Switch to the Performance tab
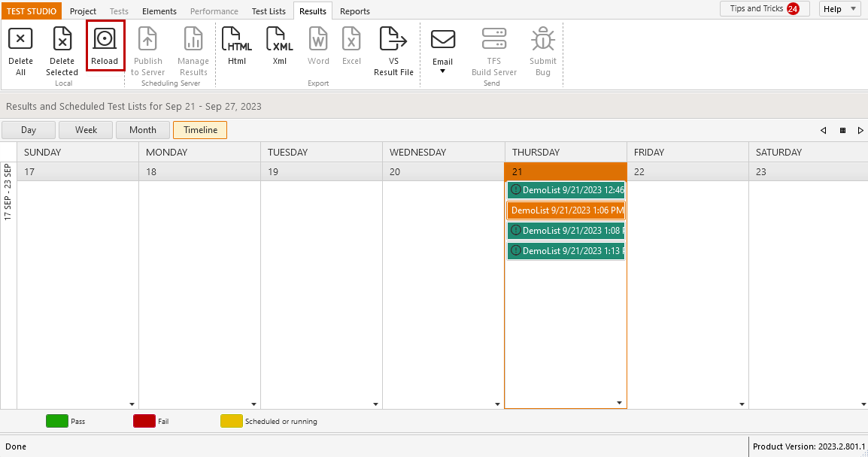 click(x=214, y=11)
